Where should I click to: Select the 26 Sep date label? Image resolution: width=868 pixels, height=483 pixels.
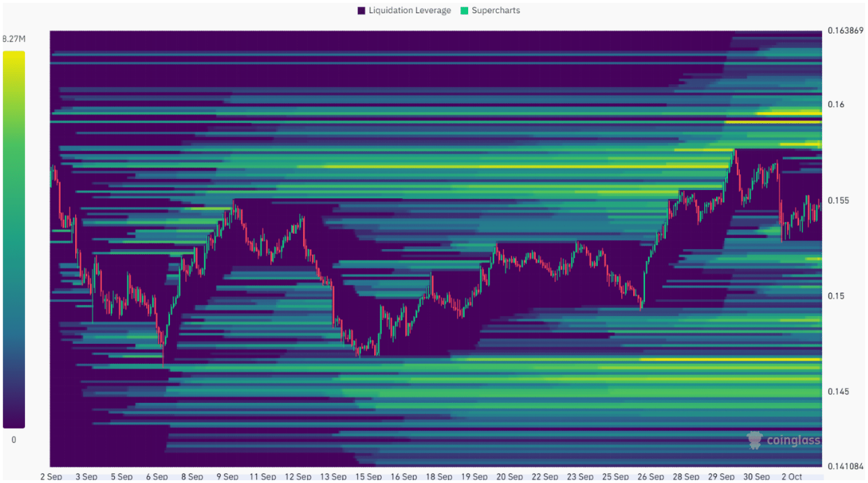coord(651,477)
